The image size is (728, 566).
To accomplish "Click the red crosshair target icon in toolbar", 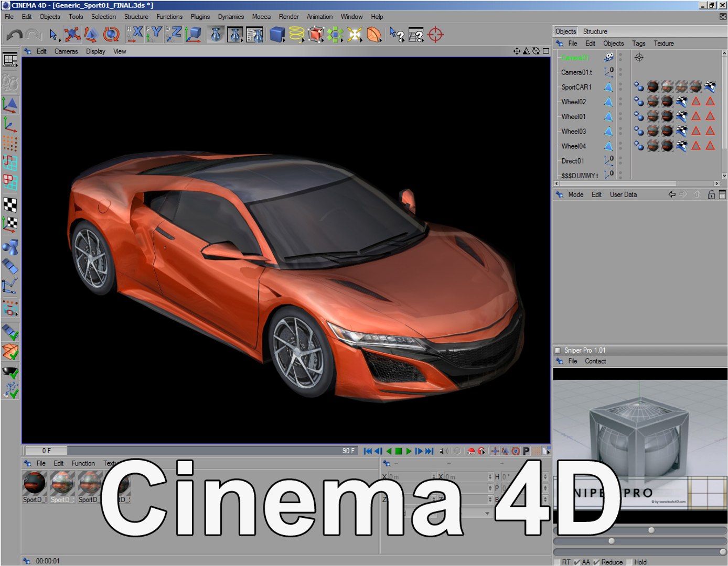I will [435, 35].
